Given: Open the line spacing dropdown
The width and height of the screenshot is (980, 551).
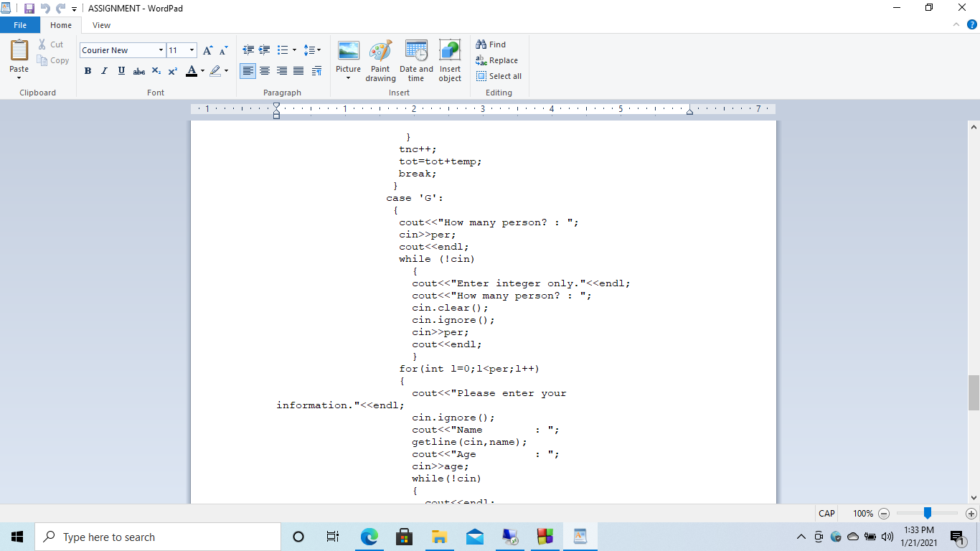Looking at the screenshot, I should tap(313, 50).
